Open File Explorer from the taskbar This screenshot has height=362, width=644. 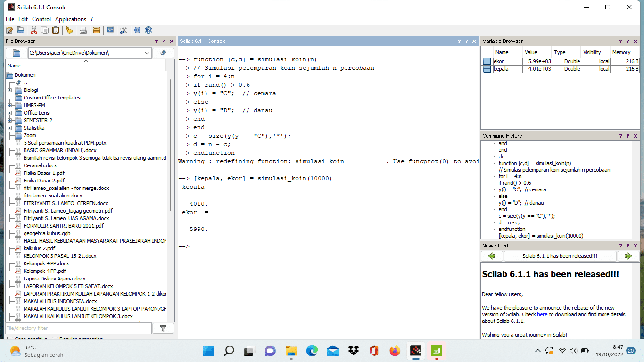tap(291, 351)
